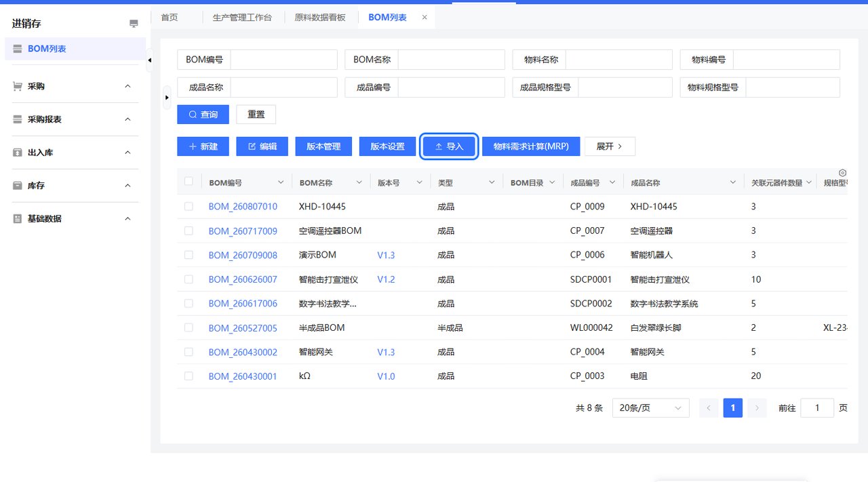This screenshot has height=482, width=868.
Task: Select the checkbox for BOM_260617006
Action: click(189, 303)
